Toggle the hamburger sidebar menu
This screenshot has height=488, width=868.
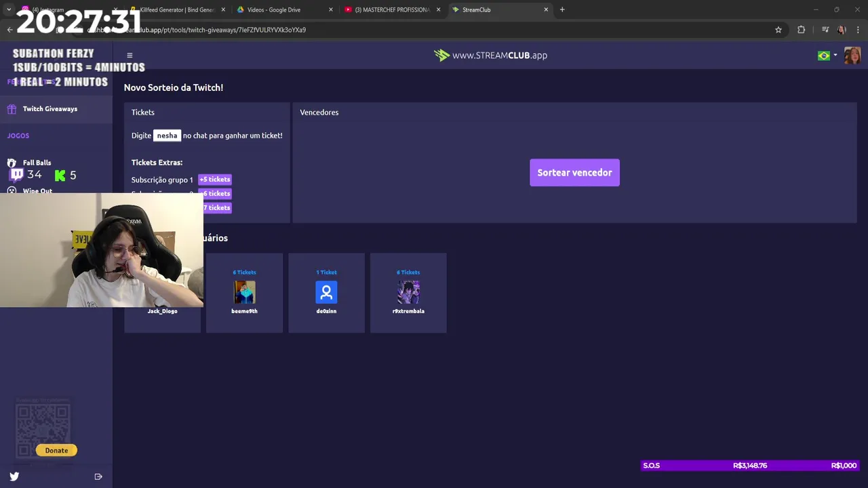(x=130, y=56)
